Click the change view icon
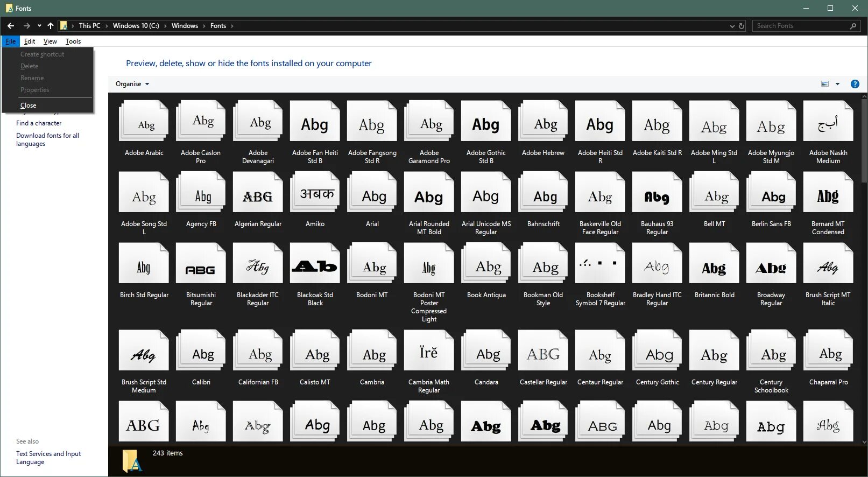Viewport: 868px width, 477px height. [x=825, y=84]
